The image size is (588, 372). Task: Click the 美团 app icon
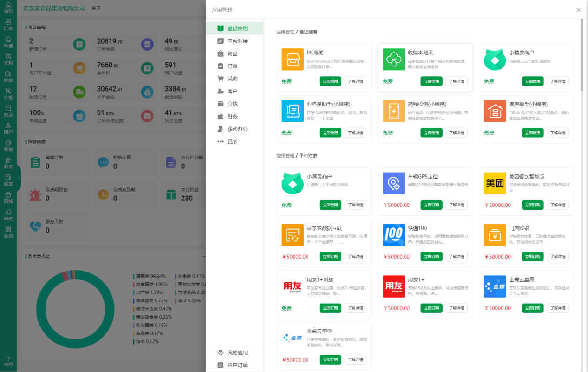[x=495, y=183]
